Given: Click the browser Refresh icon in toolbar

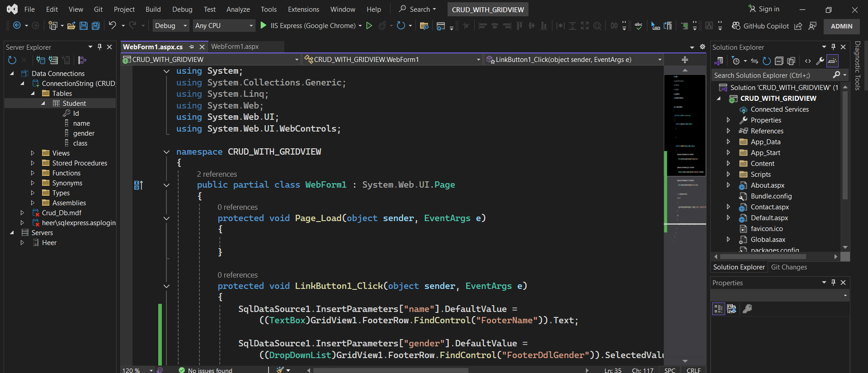Looking at the screenshot, I should click(401, 26).
